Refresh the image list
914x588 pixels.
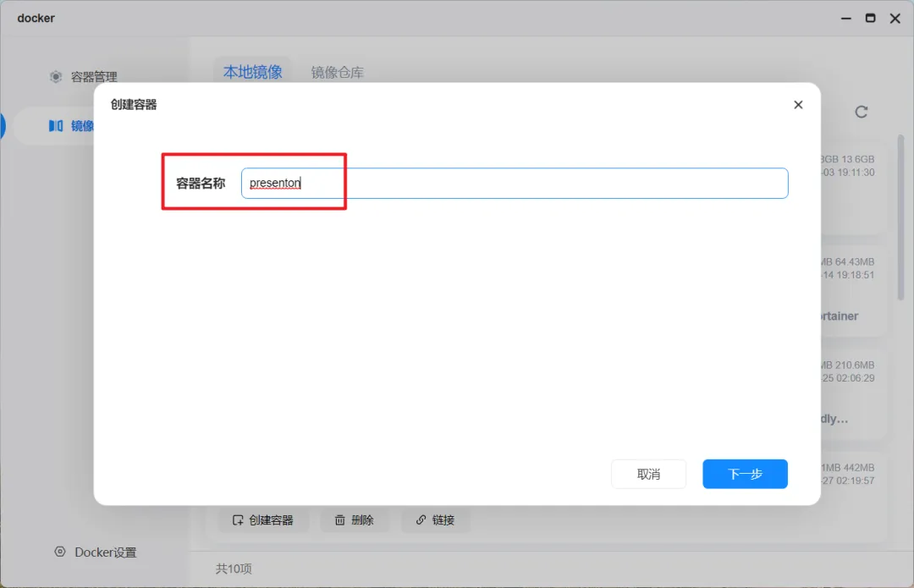[861, 112]
